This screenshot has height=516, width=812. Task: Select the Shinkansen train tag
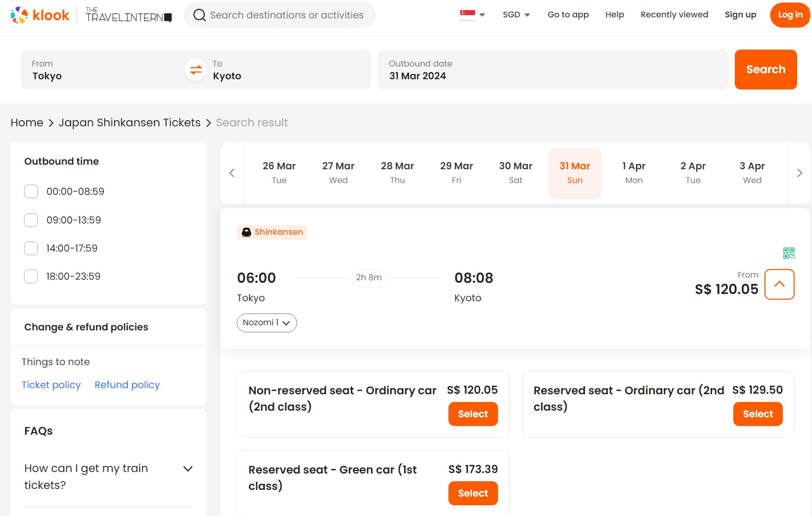tap(272, 232)
